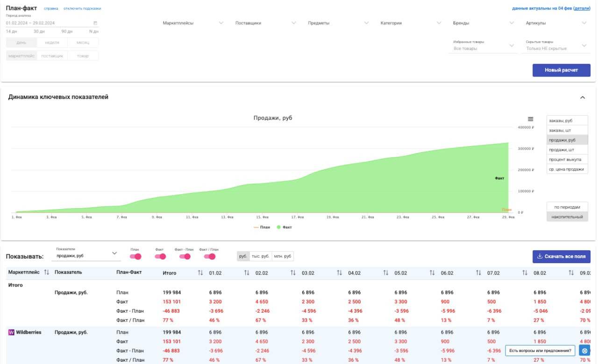
Task: Set the period slider to 30 дн
Action: (39, 31)
